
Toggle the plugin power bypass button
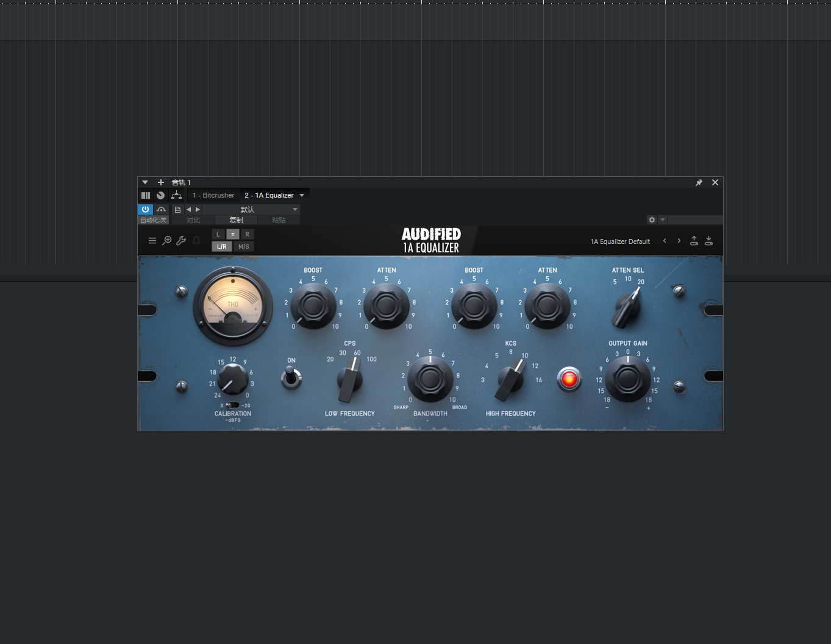pyautogui.click(x=146, y=209)
